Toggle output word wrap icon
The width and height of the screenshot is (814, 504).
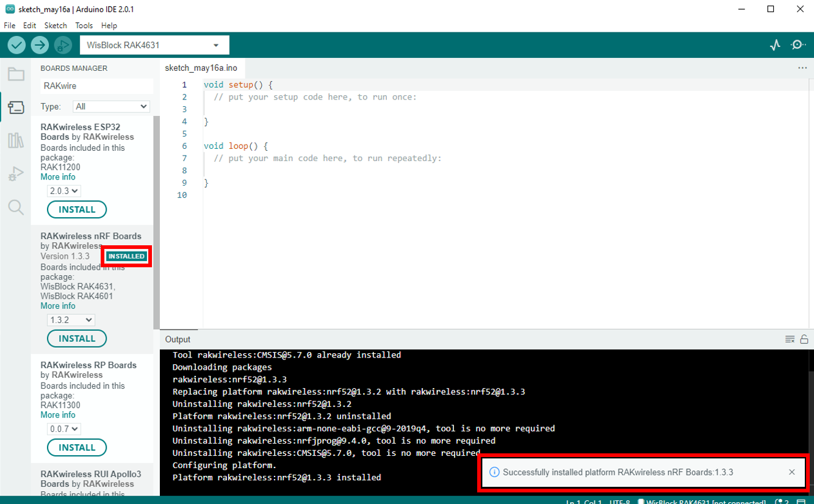790,339
